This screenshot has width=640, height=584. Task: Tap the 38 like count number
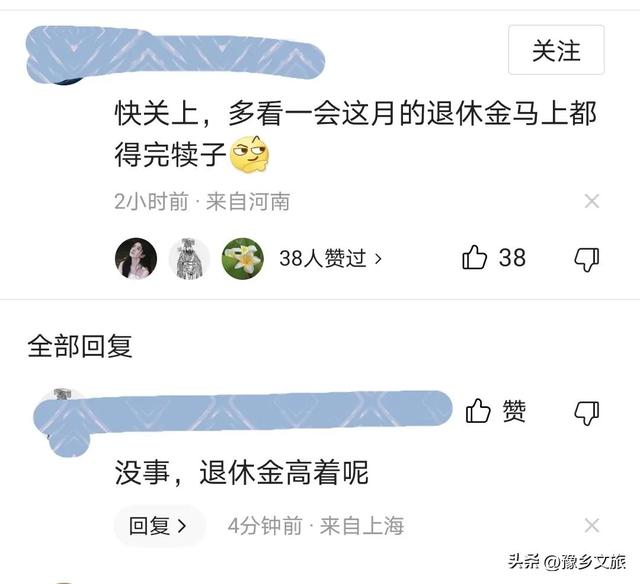[512, 258]
